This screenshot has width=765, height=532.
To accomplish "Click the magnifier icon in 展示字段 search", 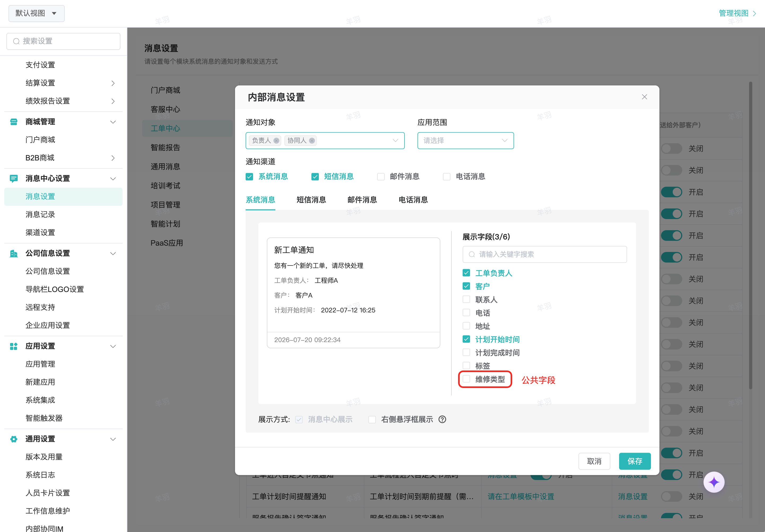I will (472, 255).
